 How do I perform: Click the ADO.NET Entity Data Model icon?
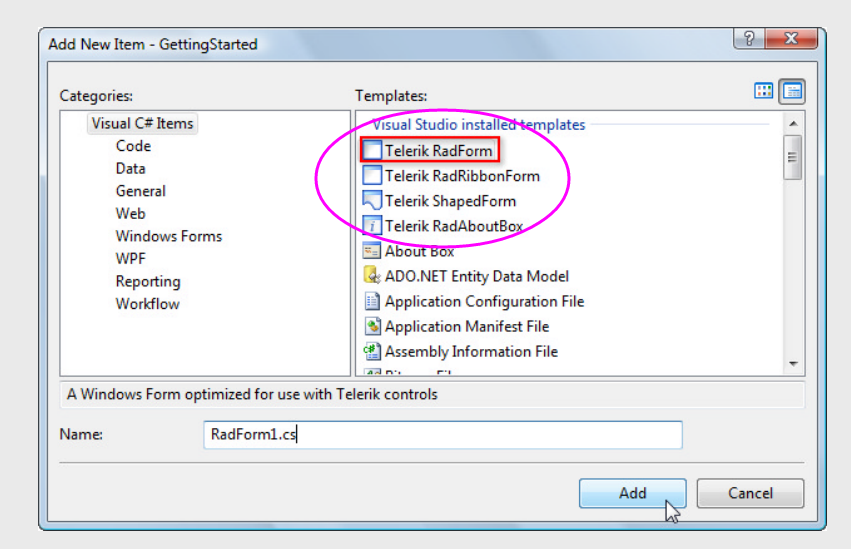tap(372, 276)
